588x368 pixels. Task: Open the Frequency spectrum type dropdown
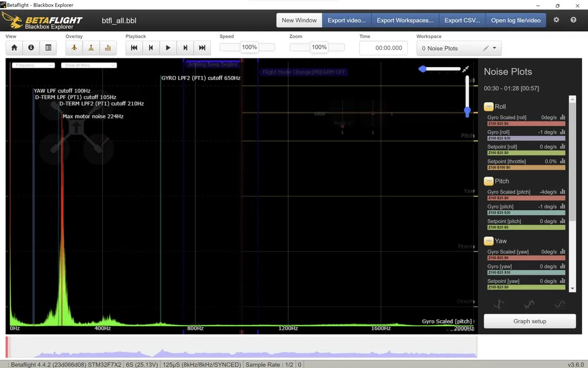34,65
